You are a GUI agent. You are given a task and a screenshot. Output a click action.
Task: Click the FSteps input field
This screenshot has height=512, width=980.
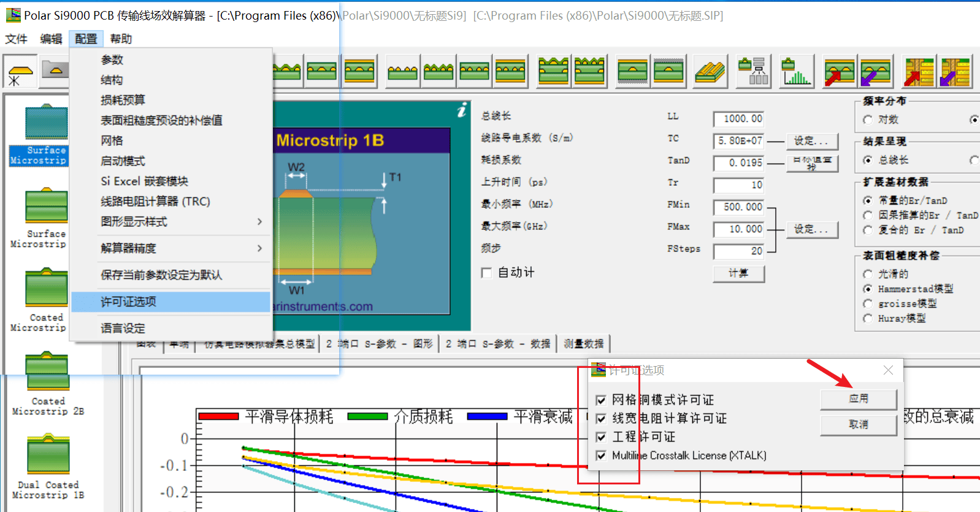[739, 251]
